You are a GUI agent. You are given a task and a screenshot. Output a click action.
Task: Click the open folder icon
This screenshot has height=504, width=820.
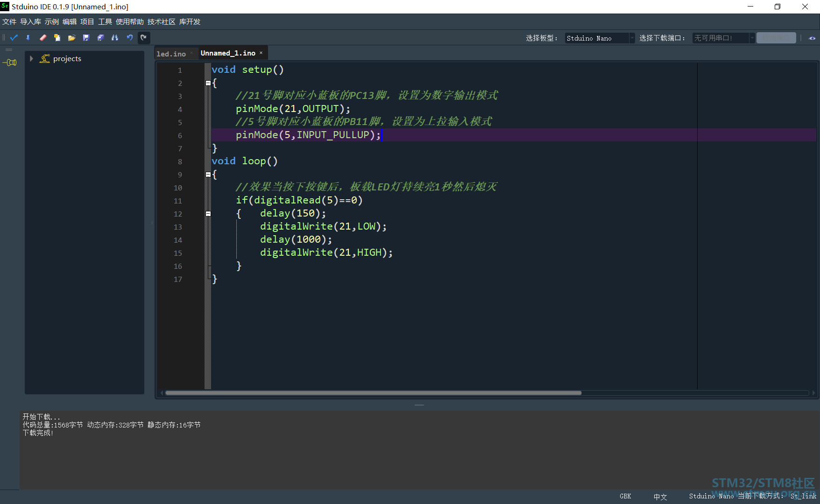point(71,38)
